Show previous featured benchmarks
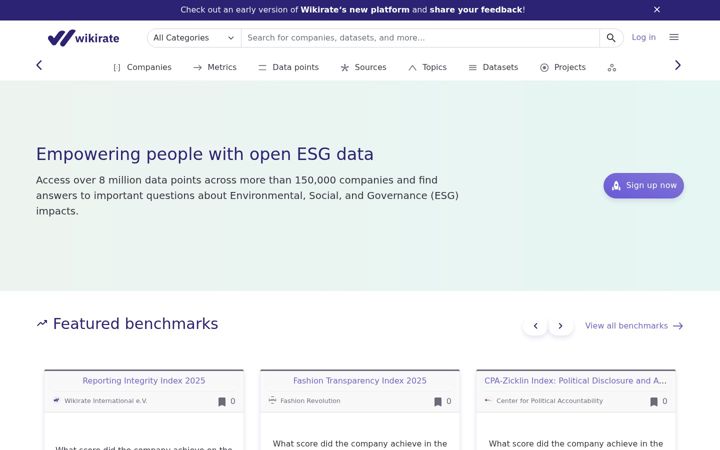This screenshot has height=450, width=720. pos(535,326)
